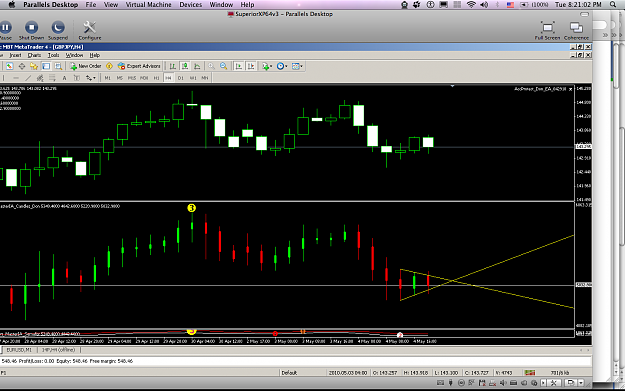This screenshot has width=625, height=391.
Task: Close the chart EA label with the x
Action: (x=570, y=89)
